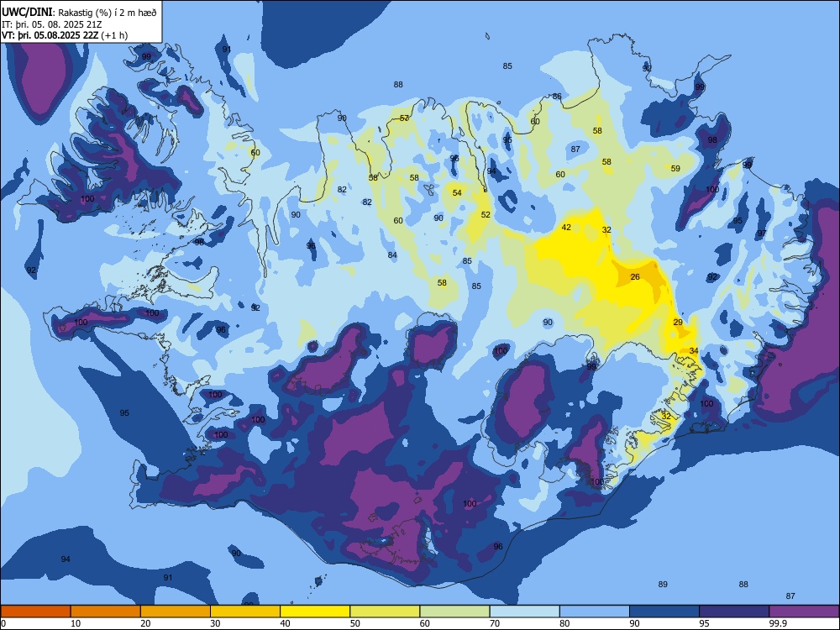Image resolution: width=840 pixels, height=630 pixels.
Task: Click the '97' value in the east
Action: [762, 233]
